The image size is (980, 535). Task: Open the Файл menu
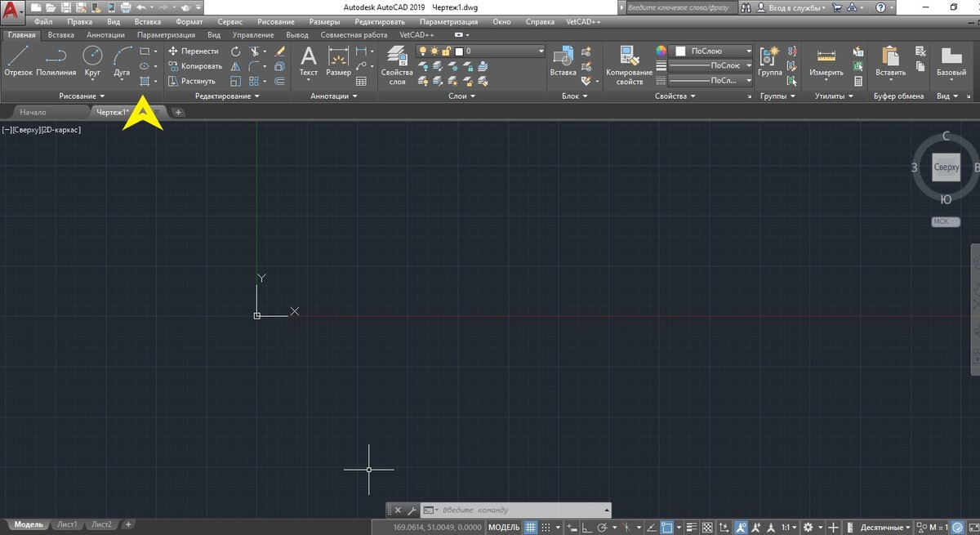(x=43, y=22)
